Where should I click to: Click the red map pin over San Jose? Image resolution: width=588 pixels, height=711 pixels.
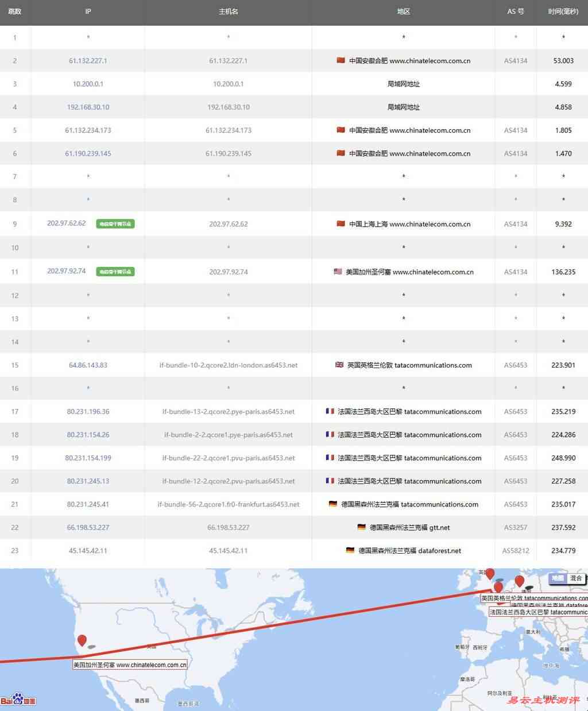(x=82, y=640)
